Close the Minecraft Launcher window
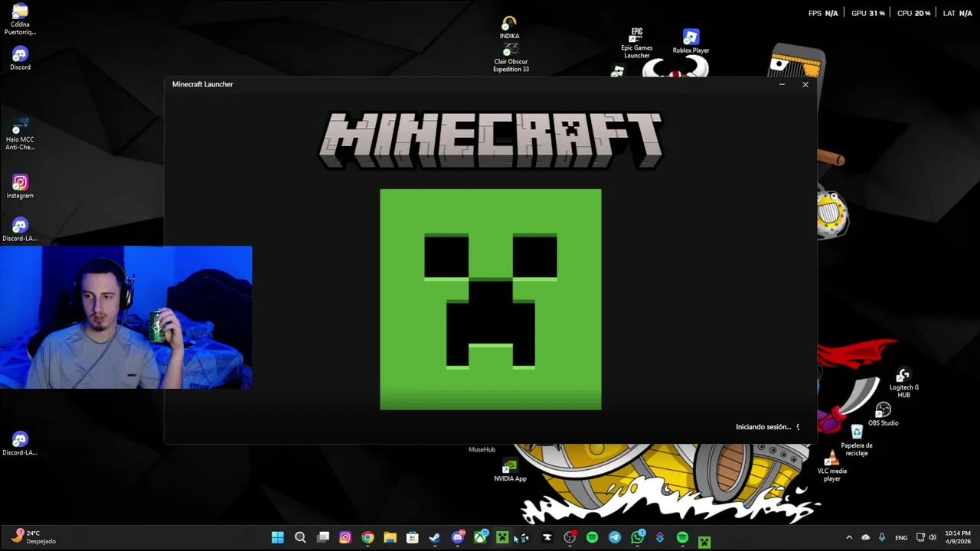 point(805,84)
